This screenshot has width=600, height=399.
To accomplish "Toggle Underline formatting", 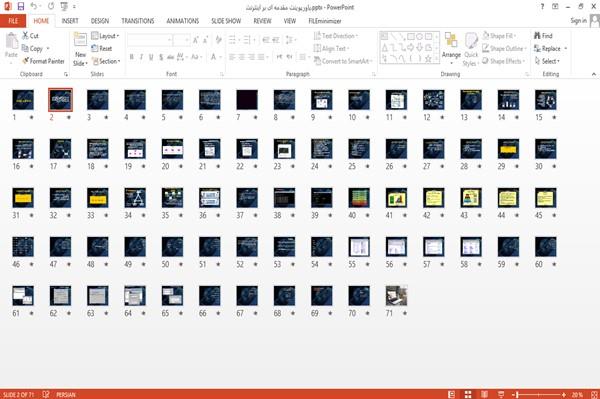I will (151, 57).
